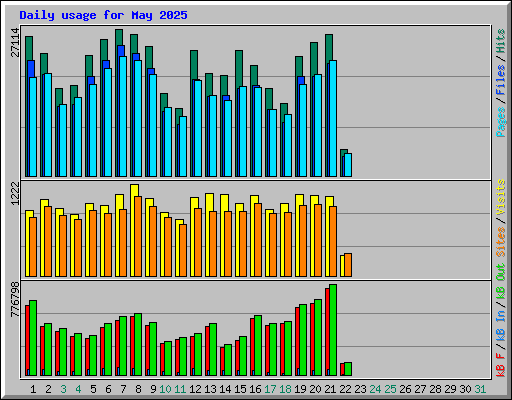The height and width of the screenshot is (400, 512).
Task: Click day label 16 on the x-axis
Action: click(255, 389)
